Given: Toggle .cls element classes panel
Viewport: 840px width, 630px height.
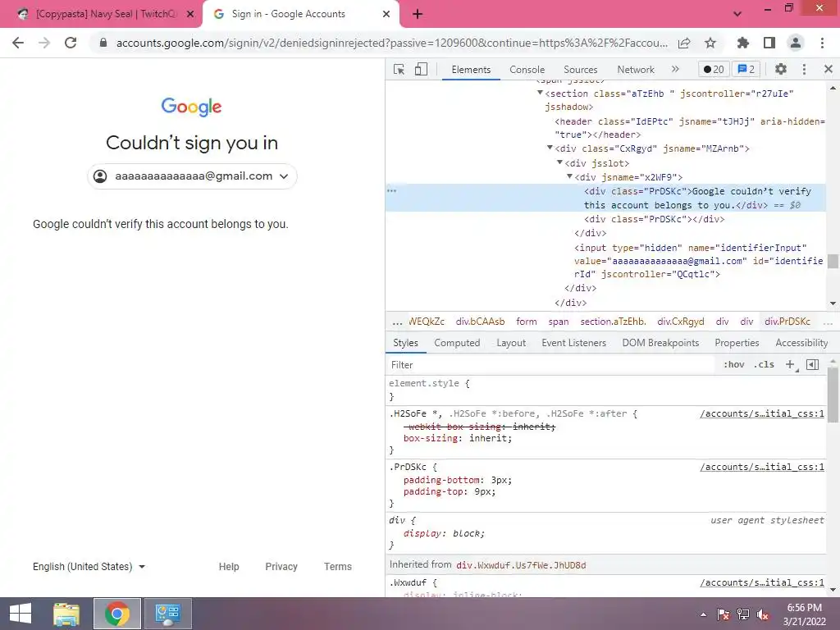Looking at the screenshot, I should click(764, 365).
